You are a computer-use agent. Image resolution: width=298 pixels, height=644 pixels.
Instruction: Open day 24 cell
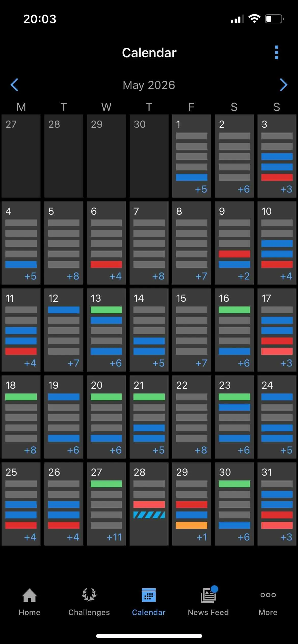[x=277, y=417]
